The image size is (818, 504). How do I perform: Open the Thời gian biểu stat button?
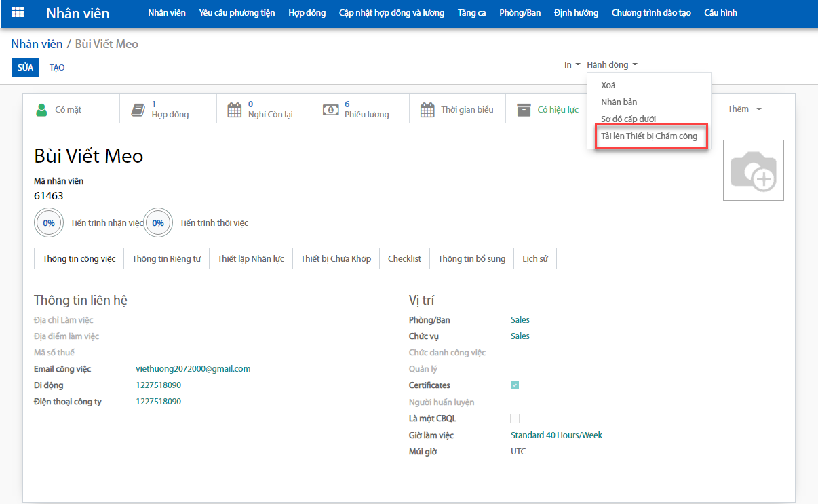pyautogui.click(x=457, y=109)
